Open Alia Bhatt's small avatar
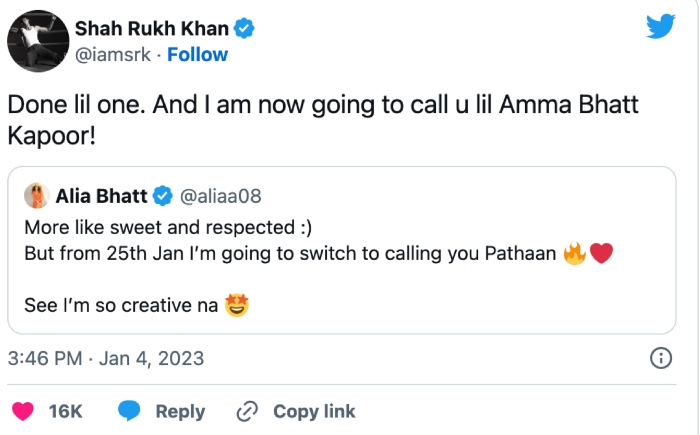Screen dimensions: 700x435 coord(36,195)
